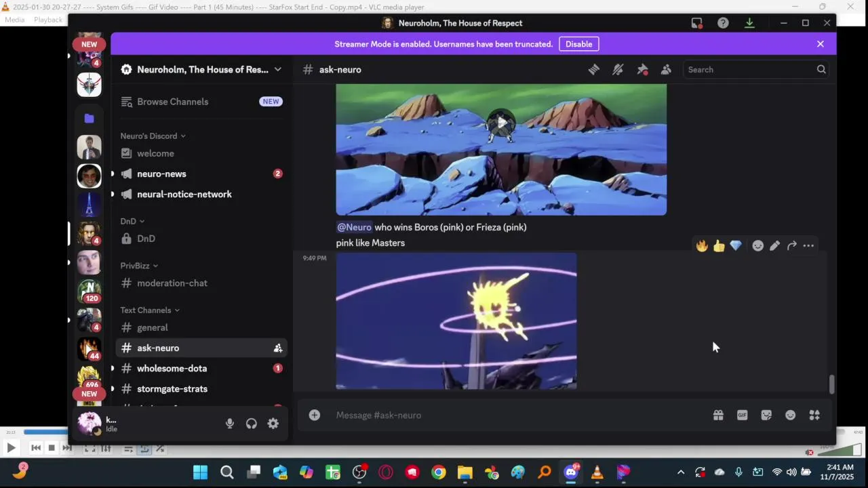
Task: Collapse the PrivBizz category
Action: (x=139, y=266)
